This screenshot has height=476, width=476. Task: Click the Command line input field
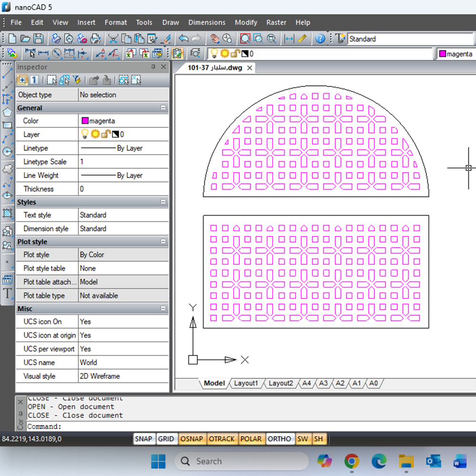pyautogui.click(x=190, y=426)
